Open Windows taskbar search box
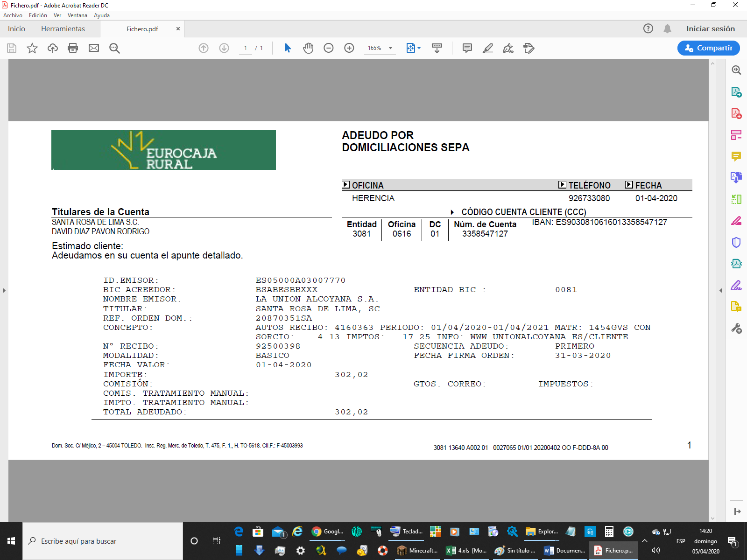747x560 pixels. point(103,541)
